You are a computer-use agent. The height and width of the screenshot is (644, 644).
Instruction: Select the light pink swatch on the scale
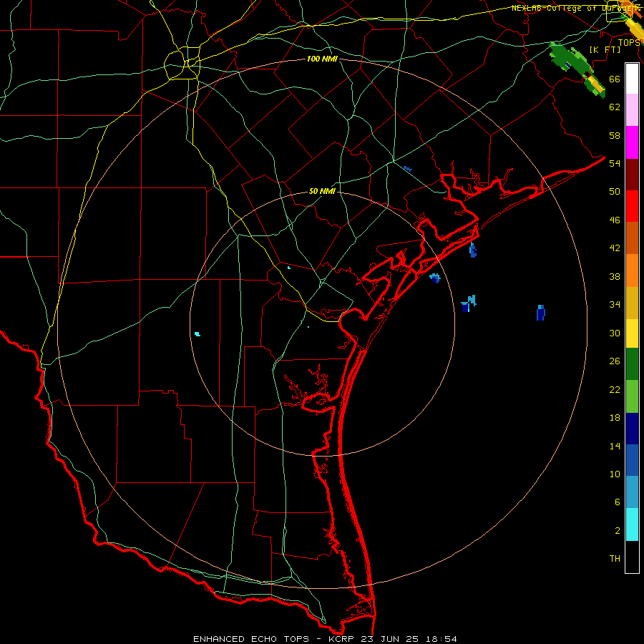pos(632,110)
